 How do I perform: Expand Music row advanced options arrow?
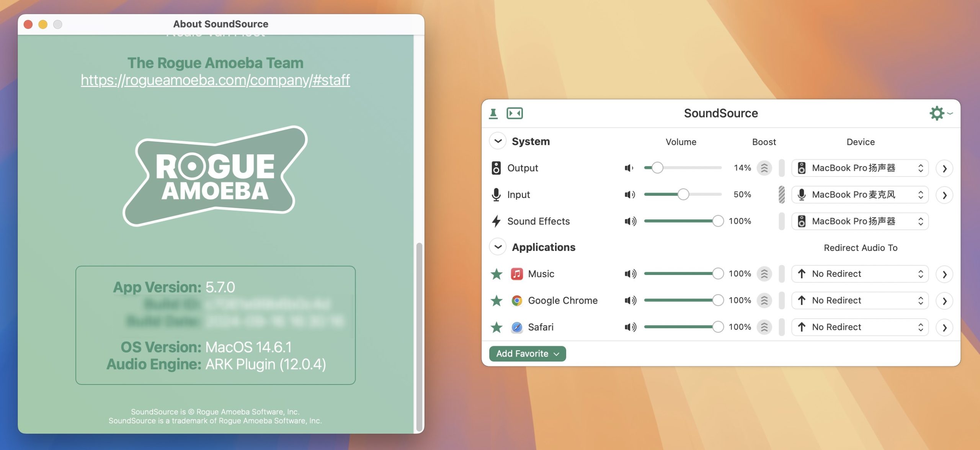click(944, 275)
